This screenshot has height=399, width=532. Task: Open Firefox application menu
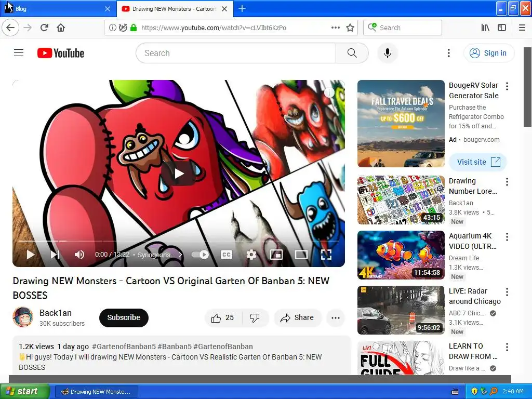(522, 28)
